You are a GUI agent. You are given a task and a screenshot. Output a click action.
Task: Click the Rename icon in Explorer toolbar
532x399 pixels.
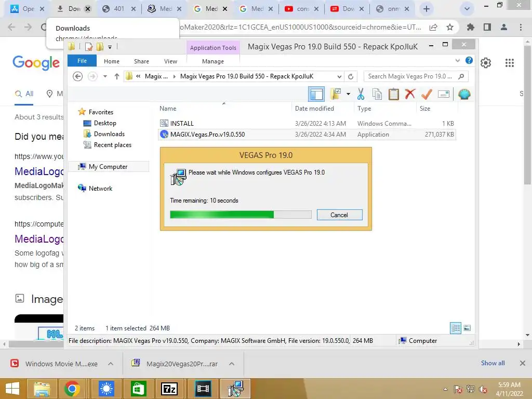pos(444,94)
